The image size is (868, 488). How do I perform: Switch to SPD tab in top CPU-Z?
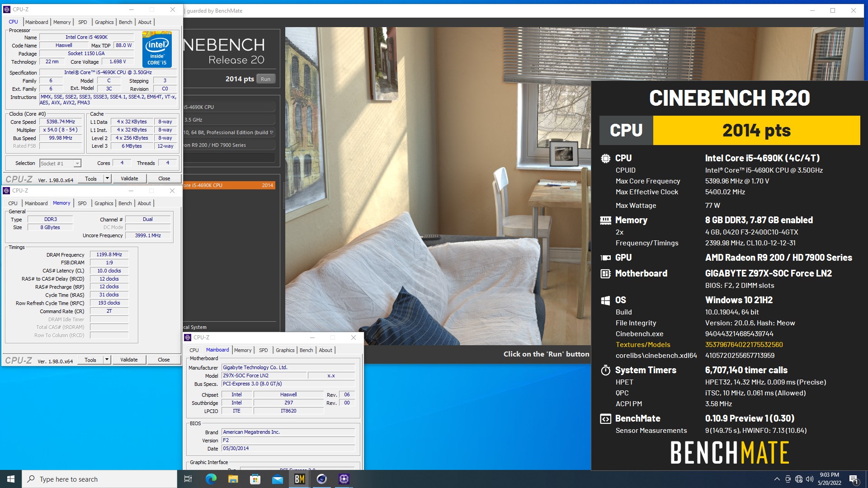click(82, 22)
